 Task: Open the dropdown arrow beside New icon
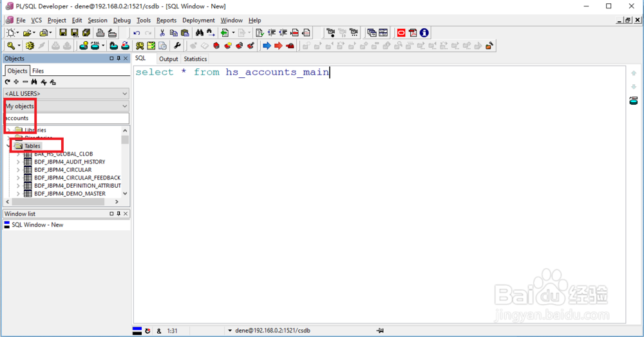[x=17, y=33]
